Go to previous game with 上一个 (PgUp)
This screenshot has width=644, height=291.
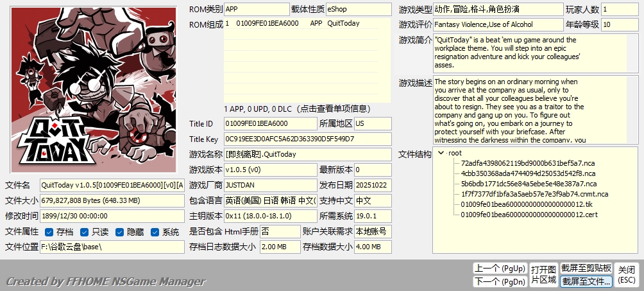[500, 268]
